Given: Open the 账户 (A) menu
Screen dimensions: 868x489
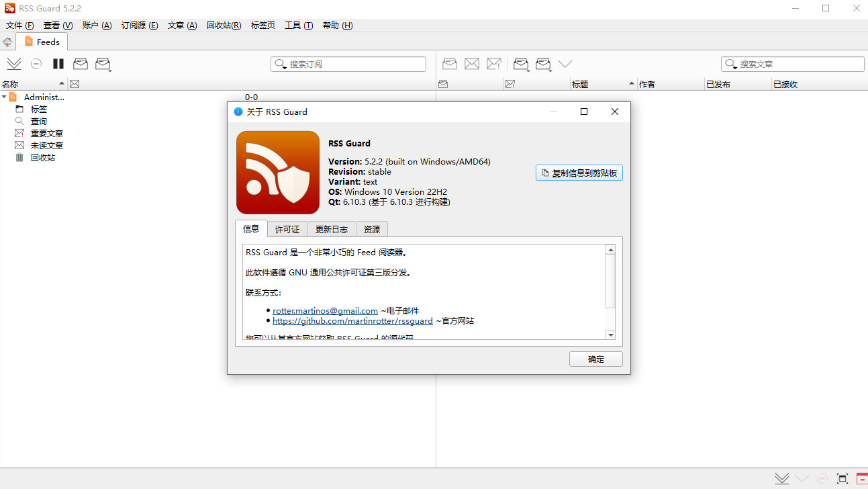Looking at the screenshot, I should [97, 26].
